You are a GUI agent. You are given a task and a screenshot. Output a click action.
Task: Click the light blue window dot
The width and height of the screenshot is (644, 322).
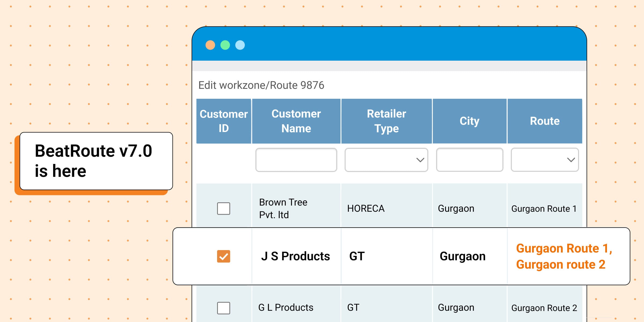240,45
